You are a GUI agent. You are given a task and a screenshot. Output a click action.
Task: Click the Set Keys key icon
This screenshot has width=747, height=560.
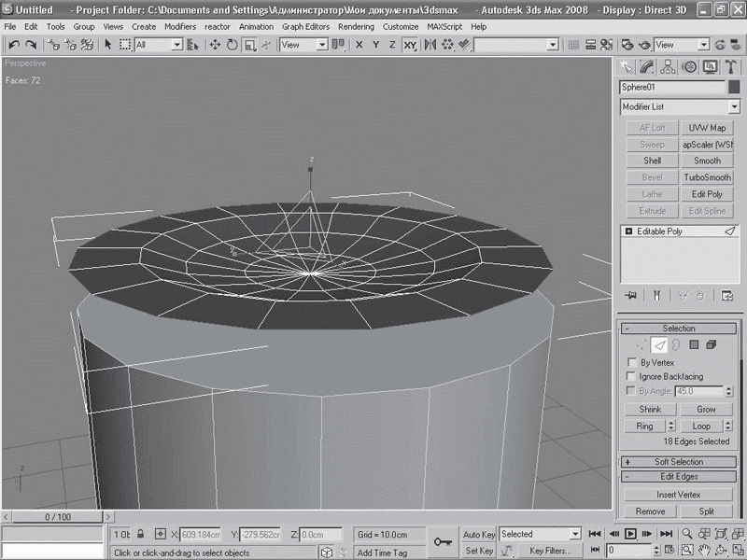[x=443, y=541]
